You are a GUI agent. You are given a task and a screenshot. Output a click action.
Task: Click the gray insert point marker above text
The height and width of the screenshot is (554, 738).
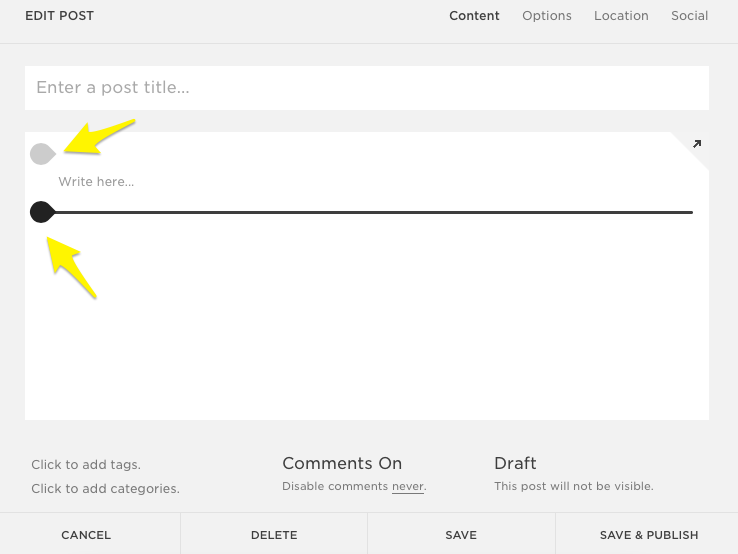tap(42, 154)
